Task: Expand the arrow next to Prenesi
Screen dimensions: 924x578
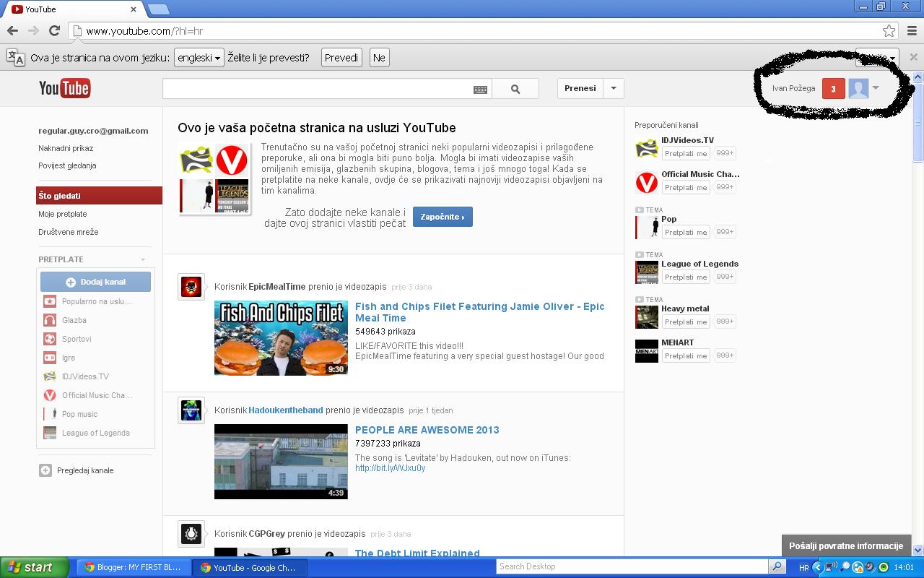Action: point(614,89)
